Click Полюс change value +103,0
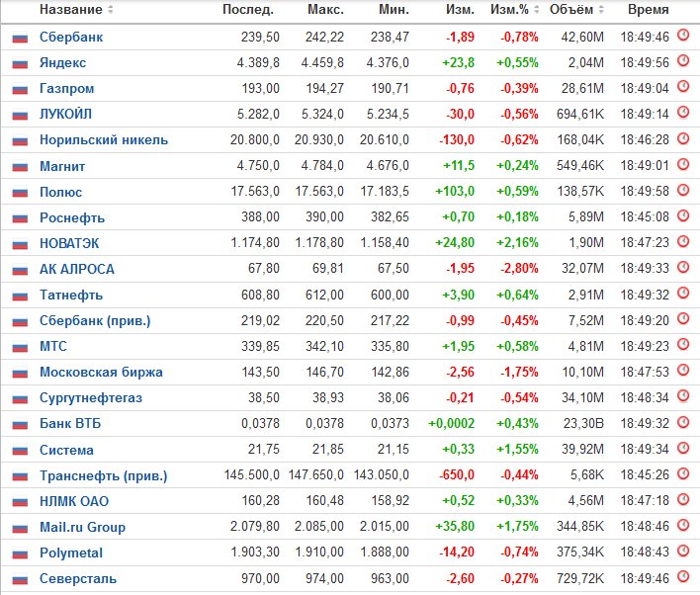 tap(455, 192)
